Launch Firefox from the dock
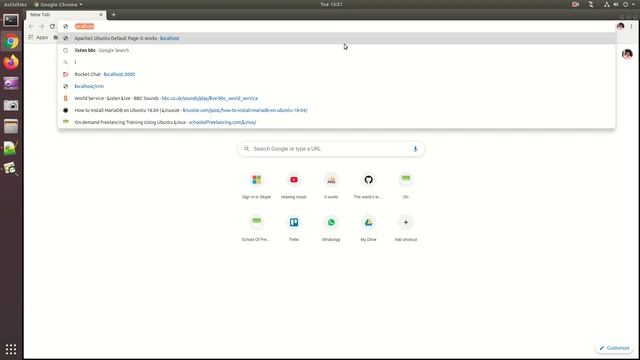The image size is (640, 360). point(11,62)
